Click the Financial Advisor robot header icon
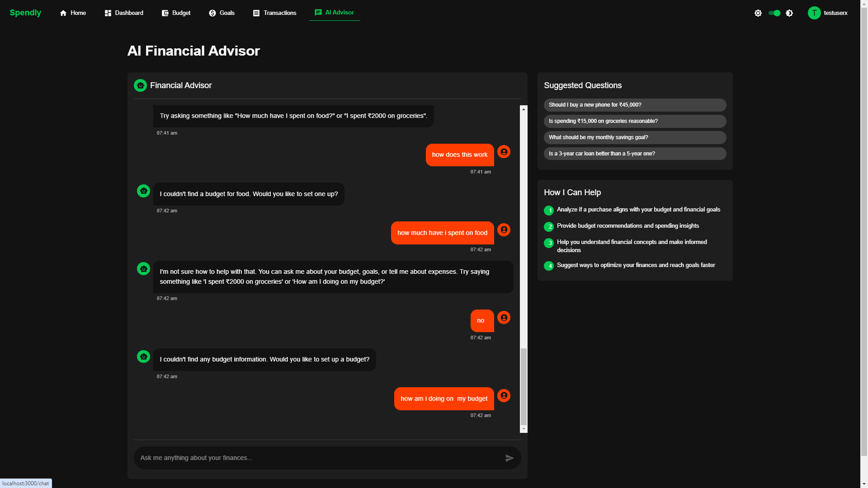 [x=140, y=85]
